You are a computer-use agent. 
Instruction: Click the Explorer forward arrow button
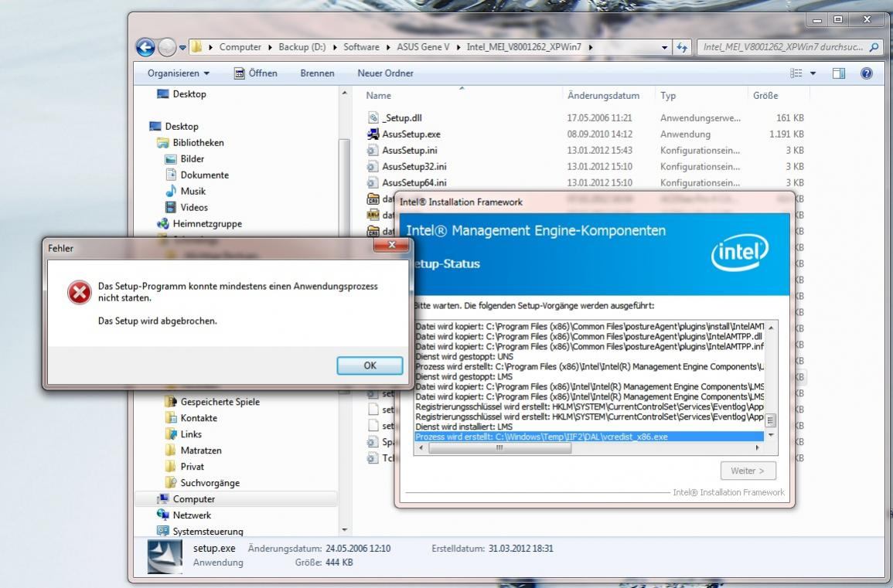coord(166,47)
